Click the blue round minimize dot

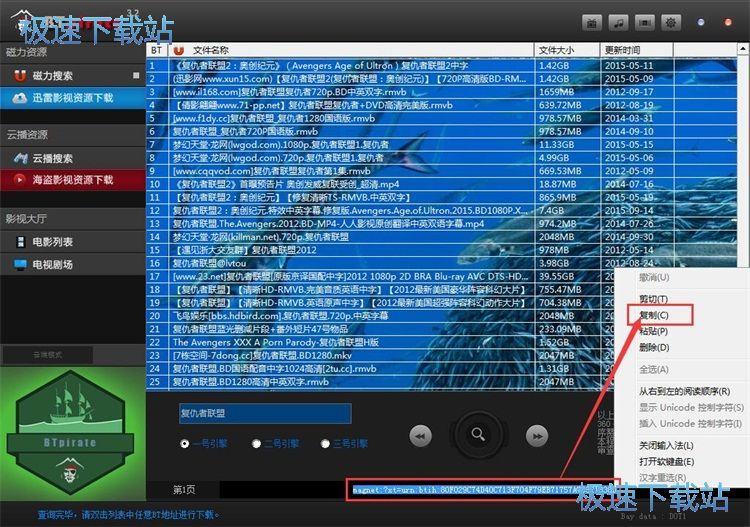click(701, 22)
